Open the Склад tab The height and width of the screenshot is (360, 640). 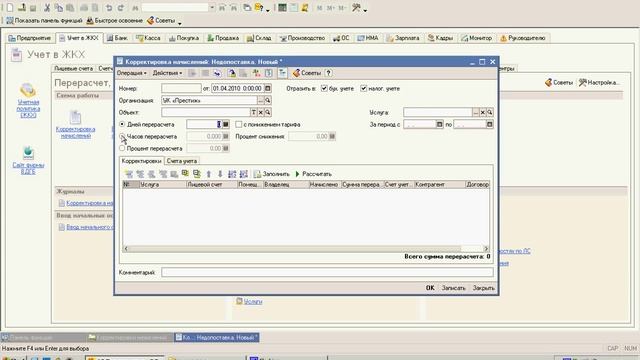(x=259, y=38)
